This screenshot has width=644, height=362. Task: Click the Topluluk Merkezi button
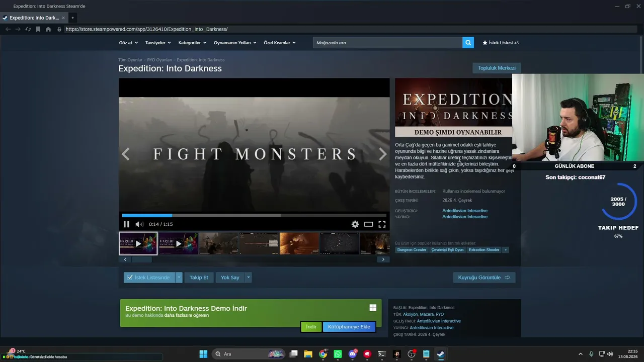point(497,68)
